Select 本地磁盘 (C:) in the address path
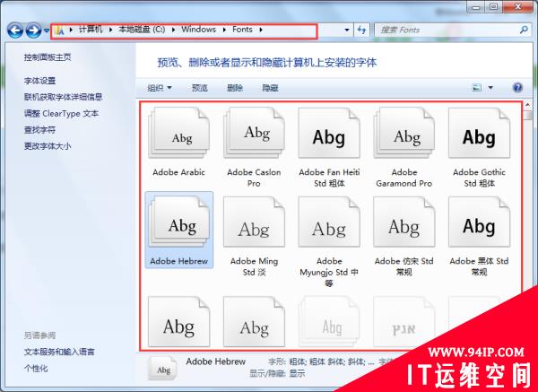538x392 pixels. [x=142, y=30]
